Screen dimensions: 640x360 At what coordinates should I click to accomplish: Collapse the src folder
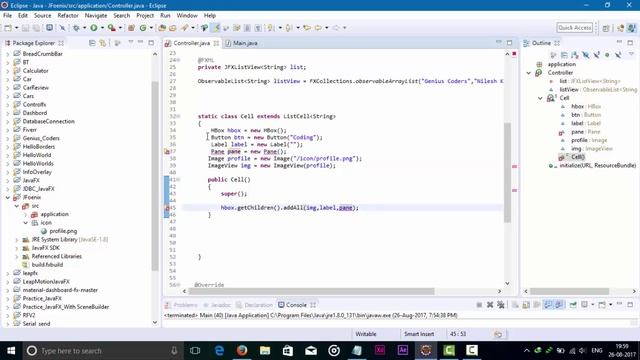point(17,206)
